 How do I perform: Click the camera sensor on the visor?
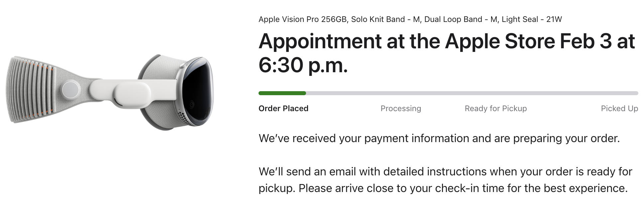coord(192,105)
